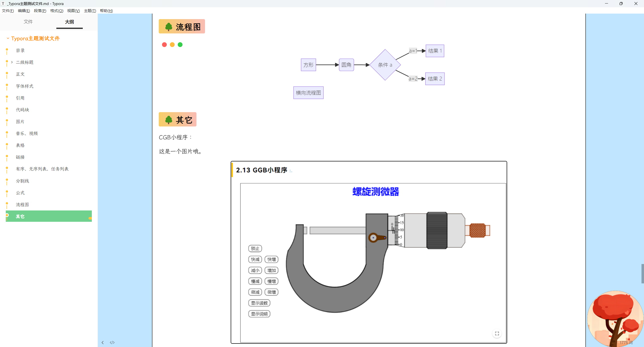Viewport: 644px width, 347px height.
Task: Open the 编辑(E) menu
Action: pos(24,11)
